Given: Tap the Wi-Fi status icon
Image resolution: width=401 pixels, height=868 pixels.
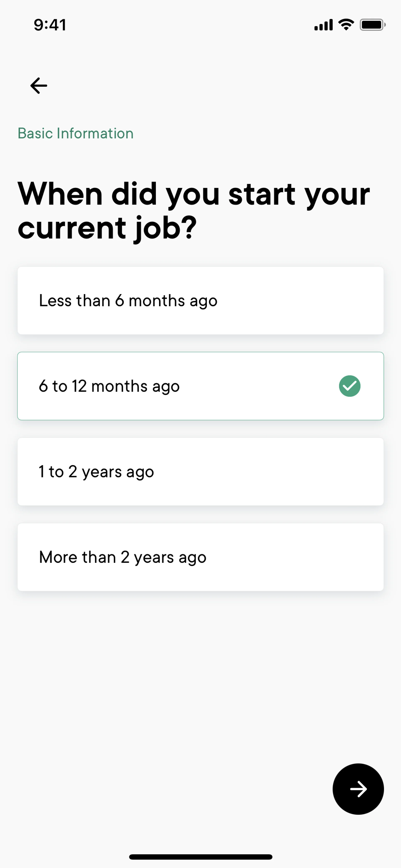Looking at the screenshot, I should (x=346, y=25).
